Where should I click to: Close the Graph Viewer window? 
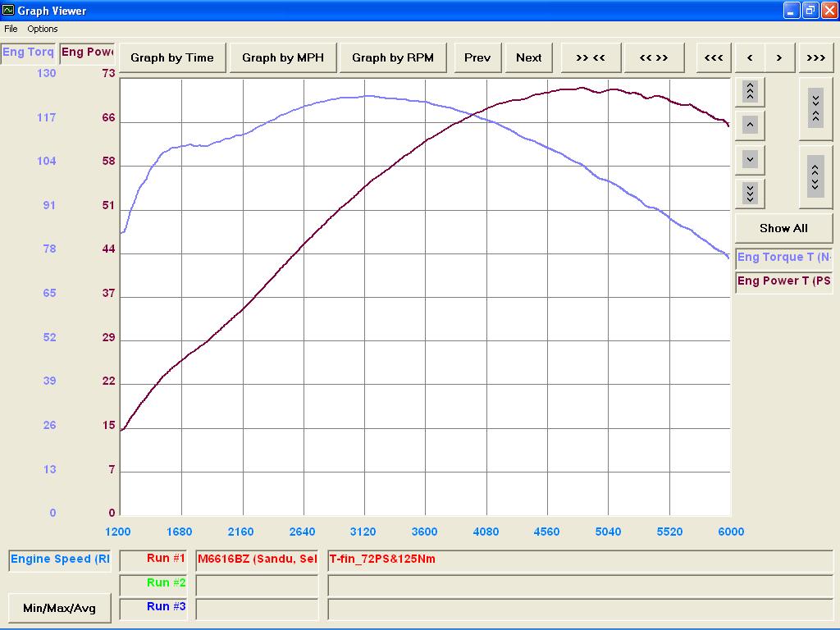(829, 10)
